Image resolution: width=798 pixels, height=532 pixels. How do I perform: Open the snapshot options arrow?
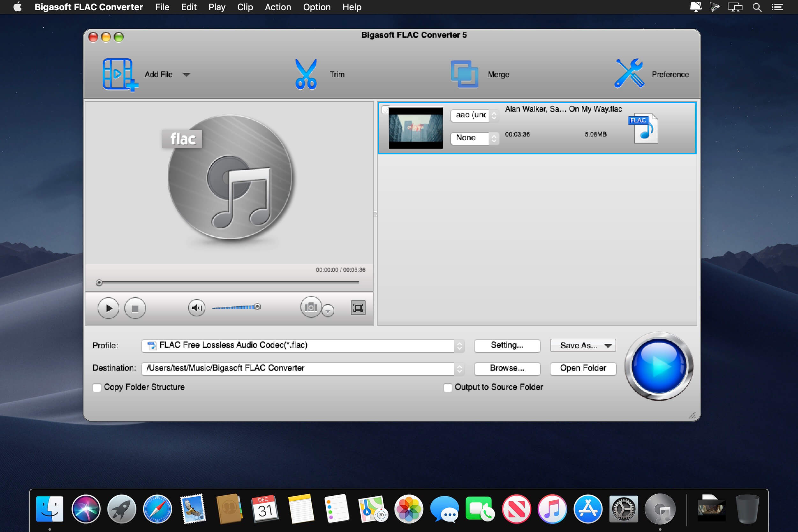tap(328, 310)
